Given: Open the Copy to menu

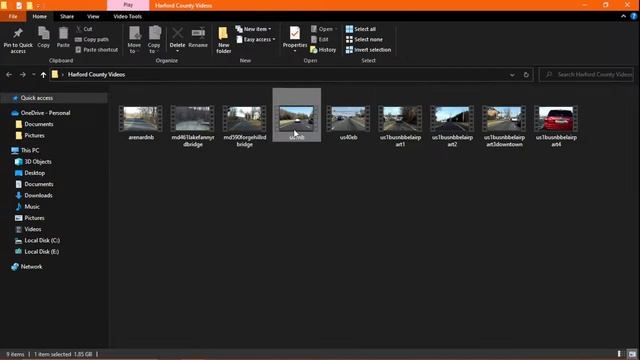Looking at the screenshot, I should [x=154, y=40].
